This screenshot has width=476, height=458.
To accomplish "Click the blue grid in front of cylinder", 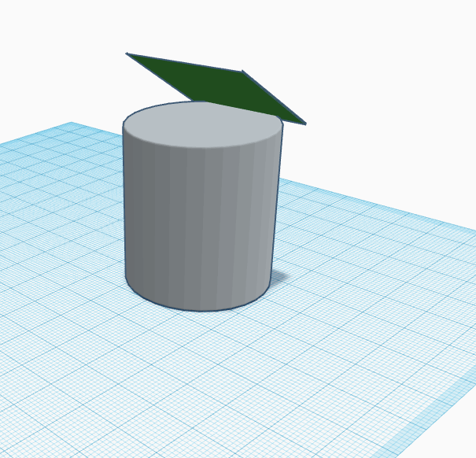I will (x=205, y=370).
